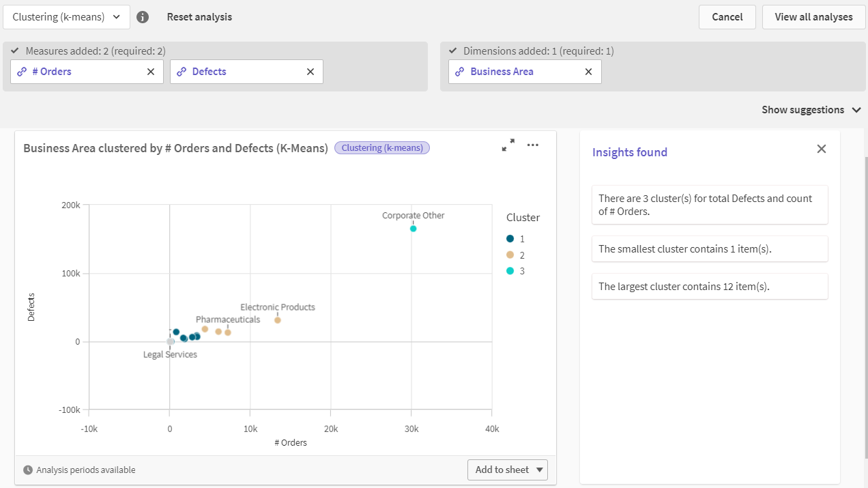868x488 pixels.
Task: Select the Corporate Other data point
Action: pyautogui.click(x=413, y=229)
